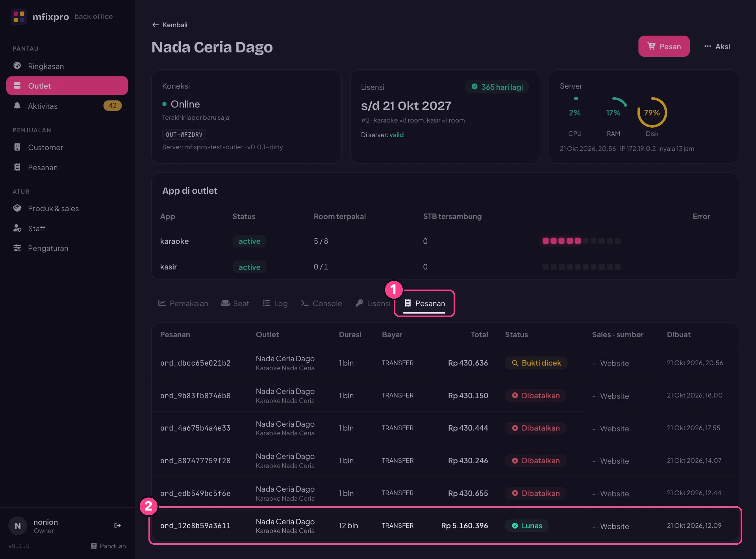
Task: Switch to the Log tab
Action: pyautogui.click(x=275, y=303)
